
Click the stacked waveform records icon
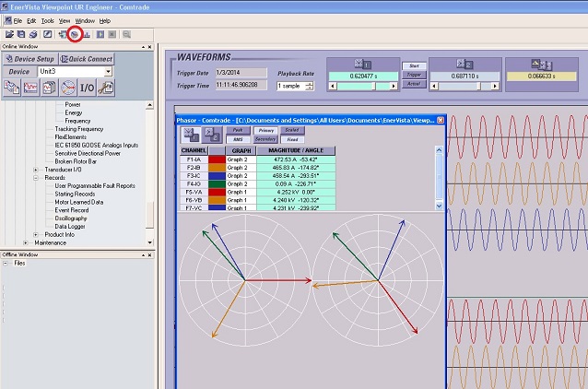click(49, 88)
